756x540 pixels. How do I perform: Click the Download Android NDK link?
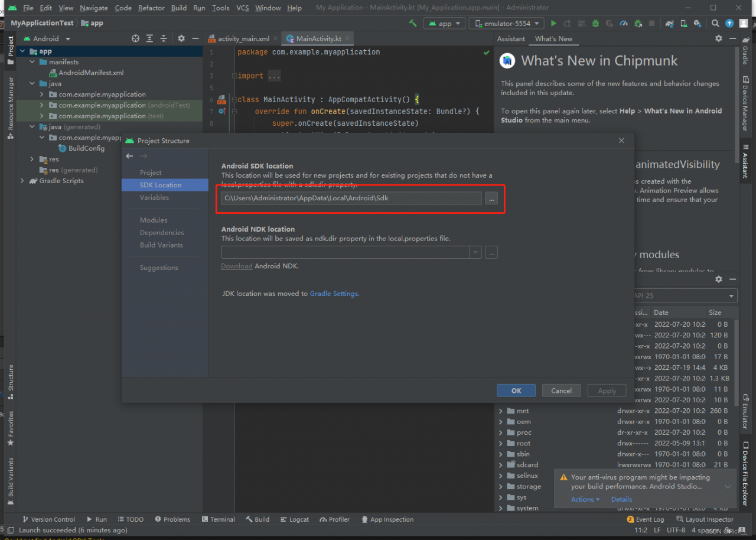coord(237,266)
